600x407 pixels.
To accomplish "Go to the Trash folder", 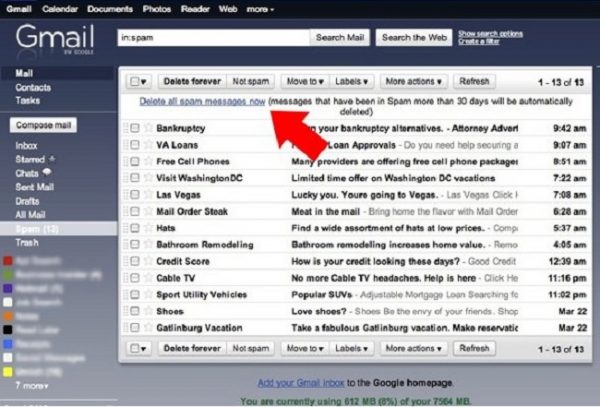I will [x=28, y=243].
